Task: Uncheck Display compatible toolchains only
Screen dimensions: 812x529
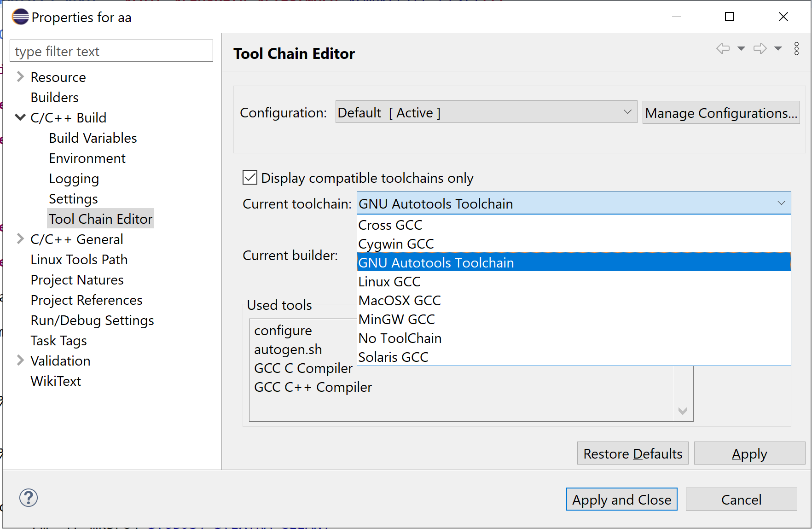Action: (250, 178)
